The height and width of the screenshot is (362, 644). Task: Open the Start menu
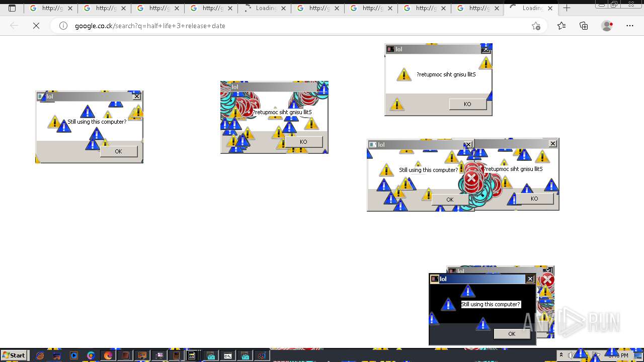click(x=14, y=355)
